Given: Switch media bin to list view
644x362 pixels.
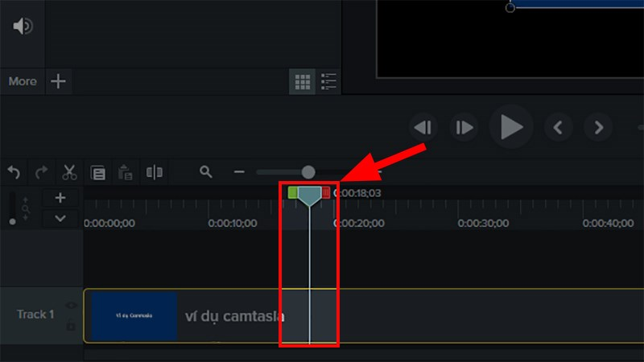Looking at the screenshot, I should pyautogui.click(x=328, y=82).
